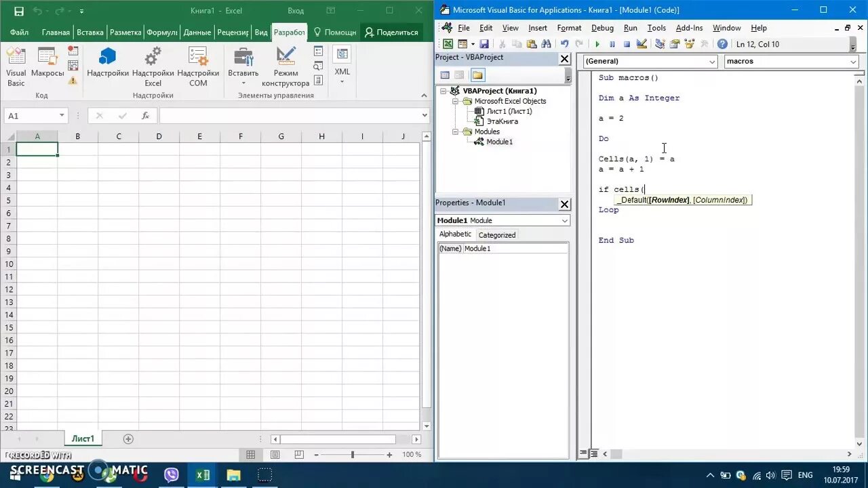Click the record macro icon in Код group

point(73,52)
